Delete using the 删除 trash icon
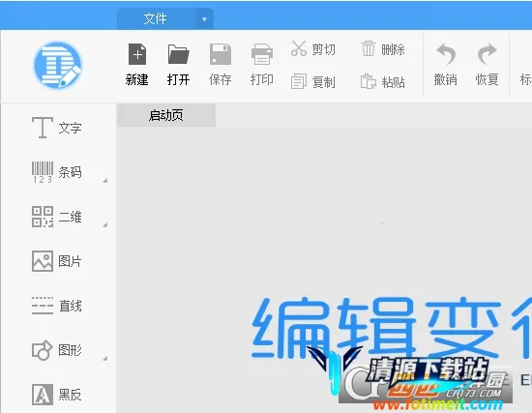Image resolution: width=532 pixels, height=413 pixels. click(x=369, y=49)
